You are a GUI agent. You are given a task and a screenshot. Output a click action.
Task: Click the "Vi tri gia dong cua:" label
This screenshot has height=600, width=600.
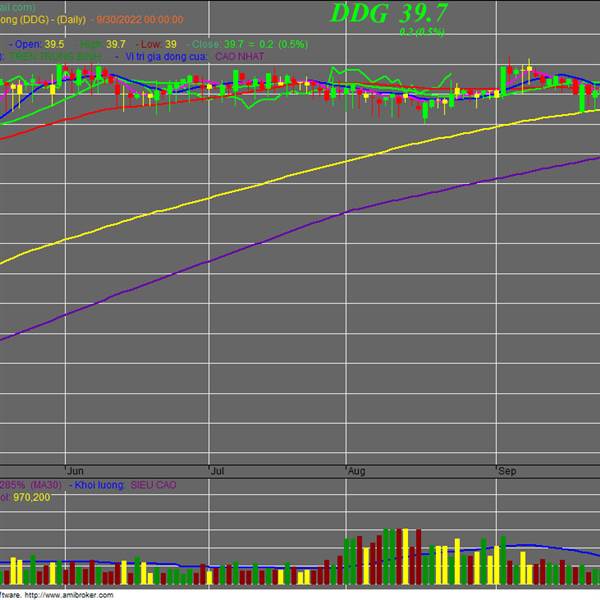(166, 57)
